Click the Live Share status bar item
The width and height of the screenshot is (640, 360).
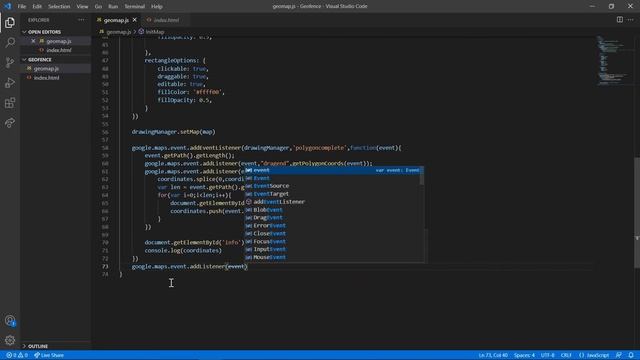click(x=49, y=355)
